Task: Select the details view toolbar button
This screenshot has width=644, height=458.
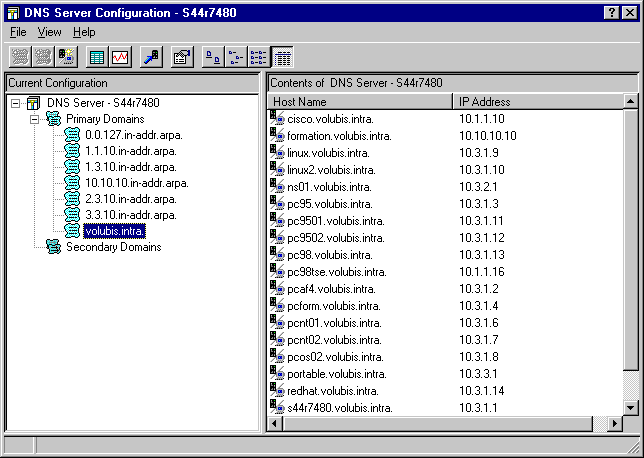Action: (x=282, y=57)
